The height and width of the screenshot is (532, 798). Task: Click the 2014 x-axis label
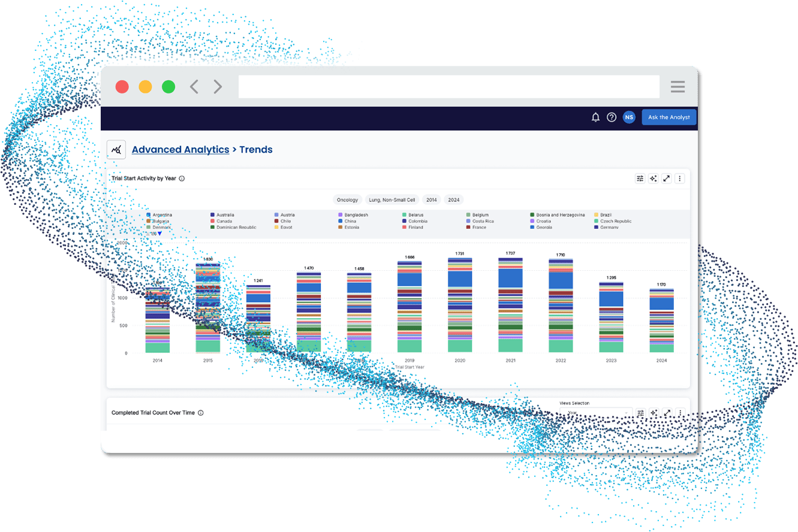coord(158,361)
